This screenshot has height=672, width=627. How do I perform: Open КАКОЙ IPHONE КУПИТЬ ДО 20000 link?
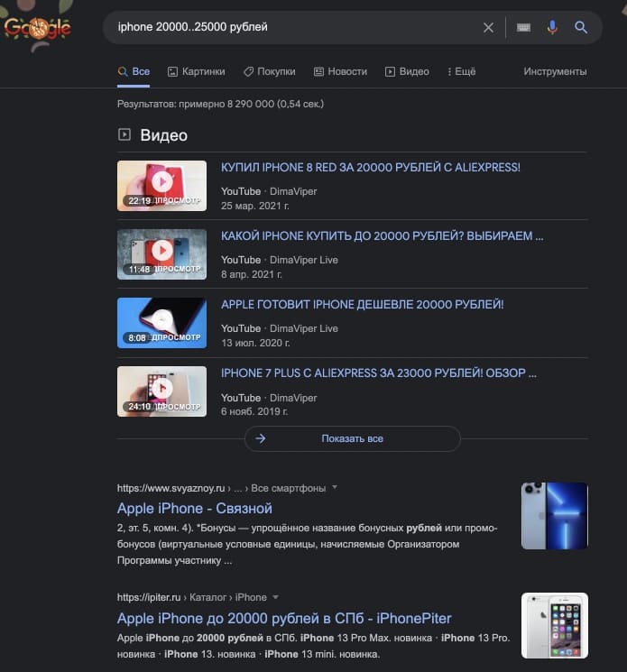pos(382,236)
